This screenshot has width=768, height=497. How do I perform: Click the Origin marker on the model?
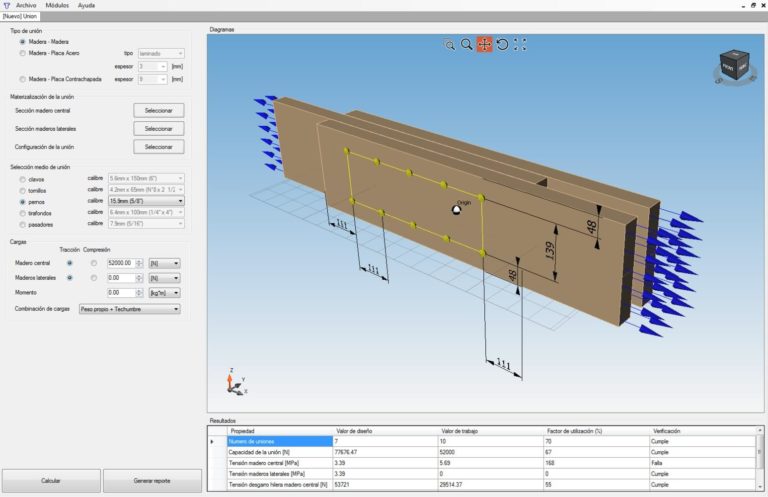[x=456, y=210]
